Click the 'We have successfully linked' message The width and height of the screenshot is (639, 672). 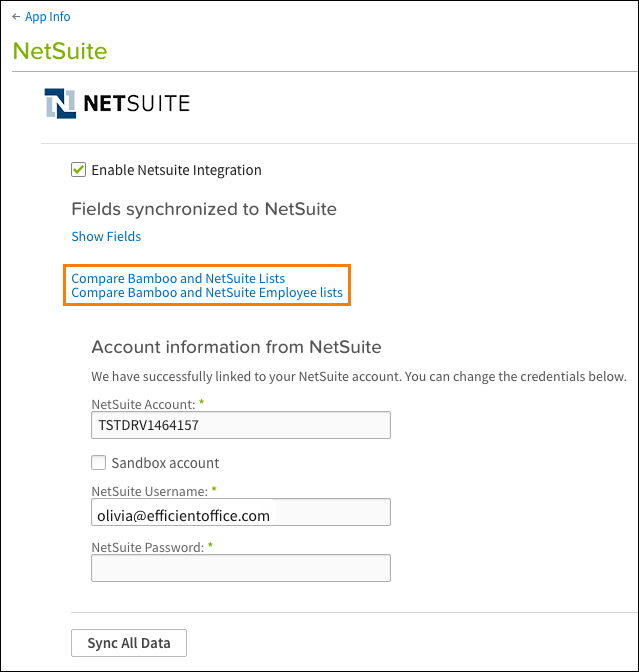pos(359,377)
